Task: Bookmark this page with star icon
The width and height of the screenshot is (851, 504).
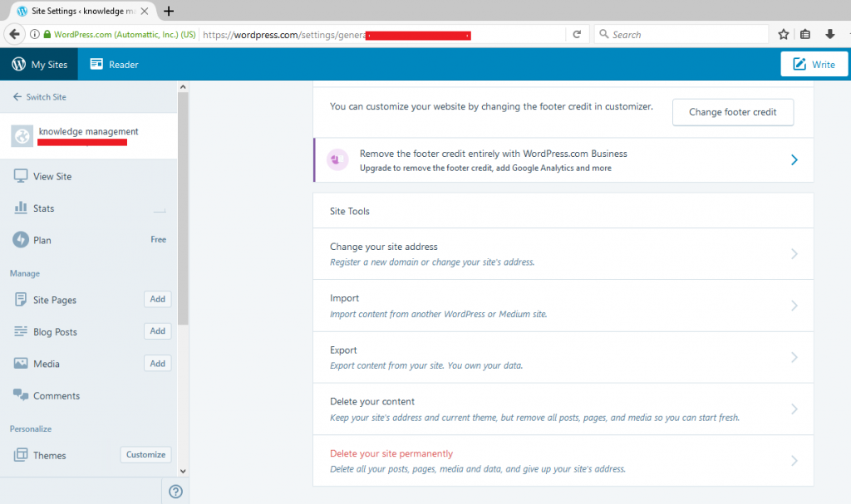Action: pos(783,34)
